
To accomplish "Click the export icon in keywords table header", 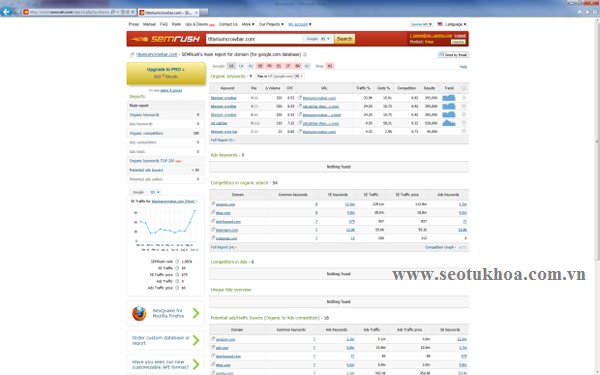I will [463, 88].
